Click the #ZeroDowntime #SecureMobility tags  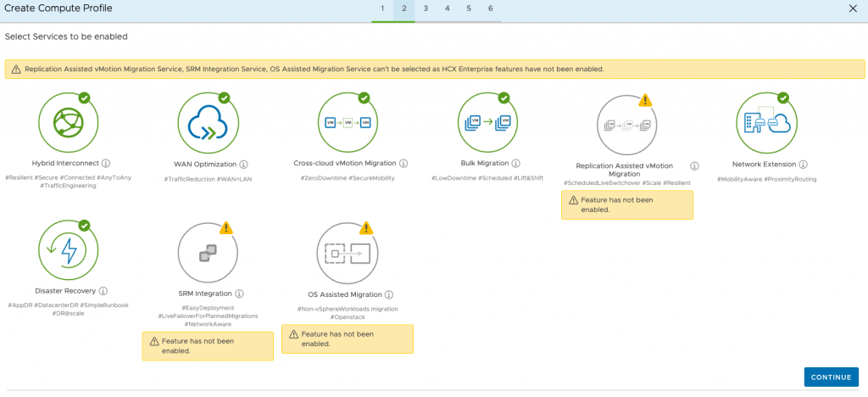[x=348, y=178]
